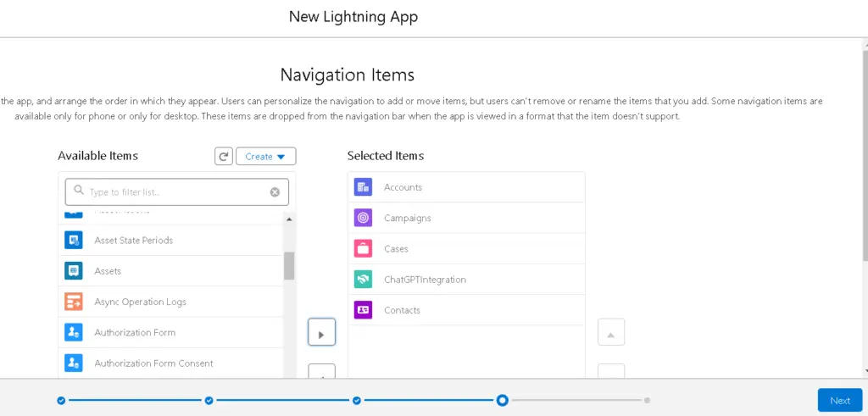Click the Async Operation Logs icon
Viewport: 868px width, 416px height.
(x=74, y=302)
